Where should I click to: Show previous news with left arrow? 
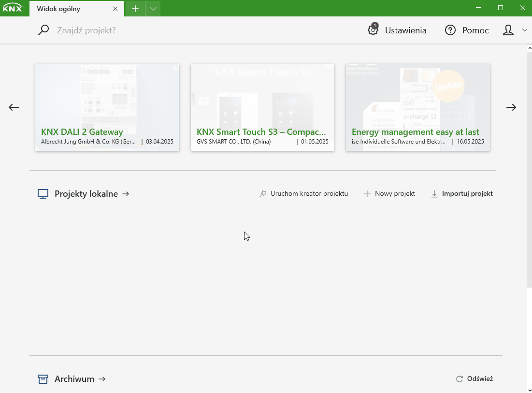point(14,107)
